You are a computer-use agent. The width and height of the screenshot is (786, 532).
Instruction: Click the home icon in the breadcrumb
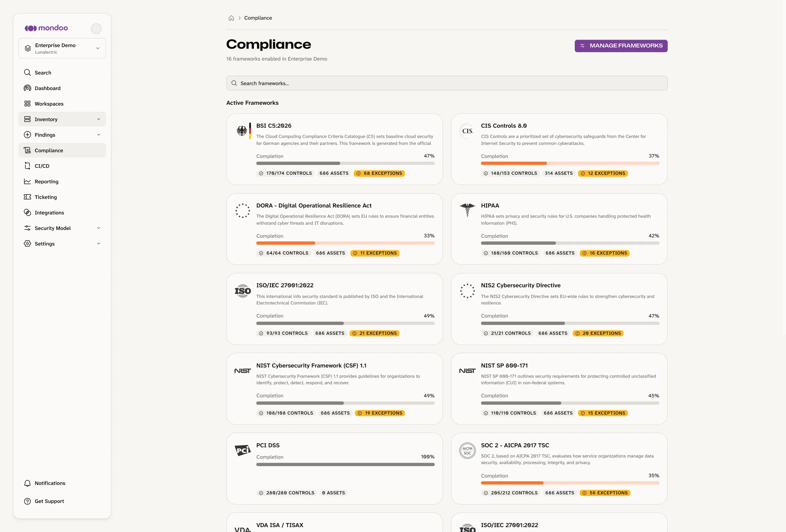click(231, 18)
